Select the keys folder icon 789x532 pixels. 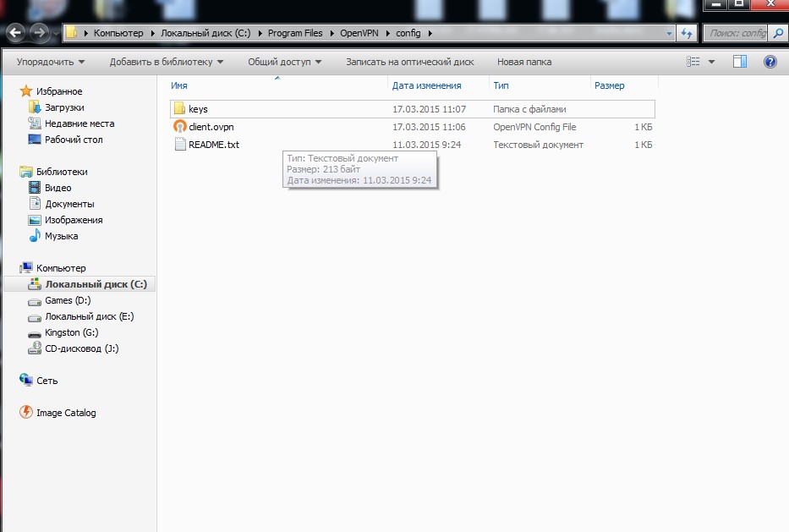tap(179, 109)
